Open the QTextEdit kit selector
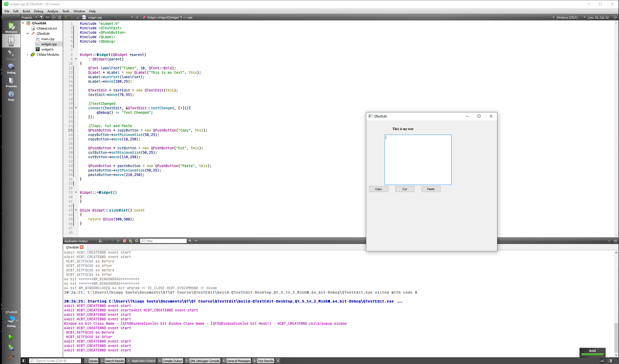Screen dimensions: 619x364 (11, 319)
